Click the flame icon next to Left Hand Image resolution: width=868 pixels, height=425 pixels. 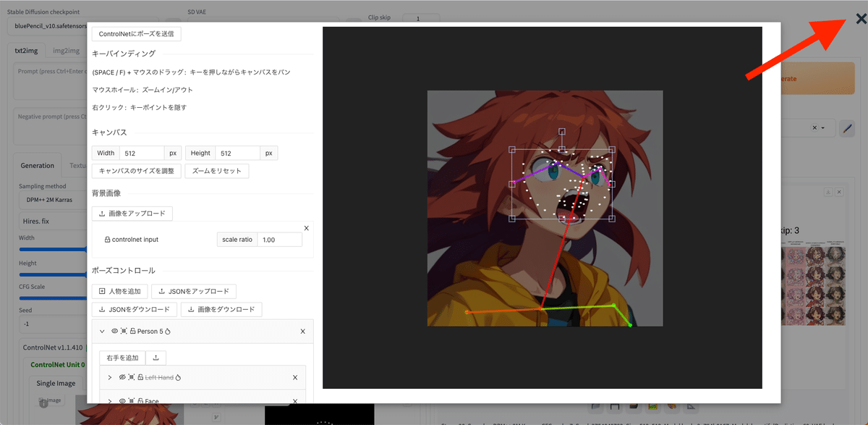point(178,378)
